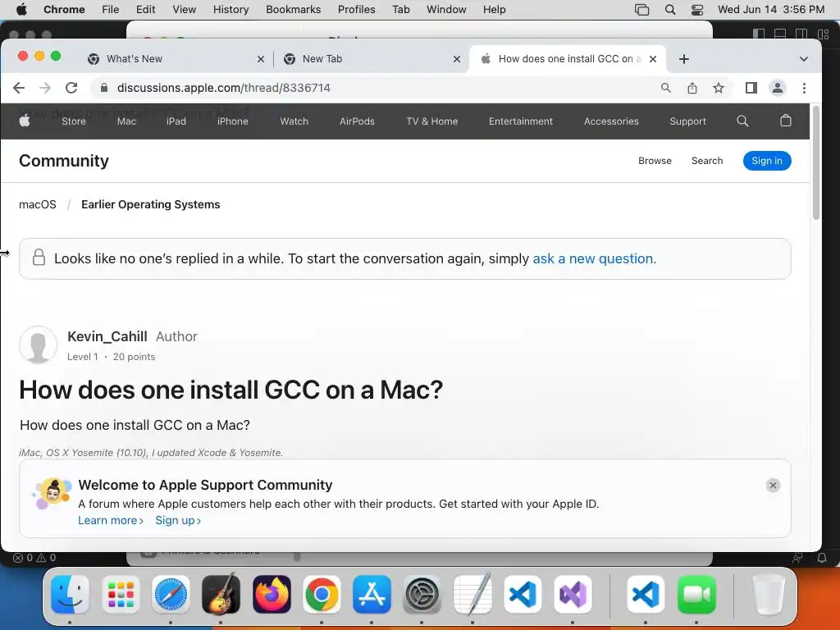Open Kevin_Cahill's profile avatar
The height and width of the screenshot is (630, 840).
38,345
